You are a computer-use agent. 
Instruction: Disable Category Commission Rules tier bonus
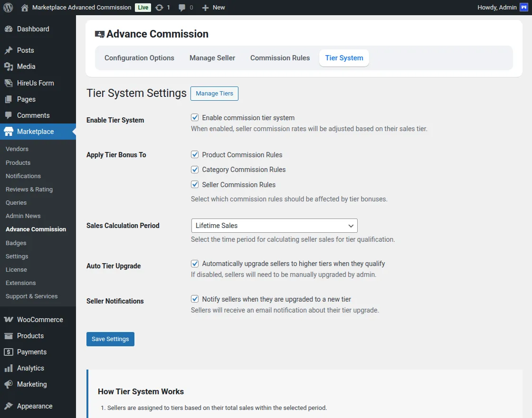(x=195, y=169)
